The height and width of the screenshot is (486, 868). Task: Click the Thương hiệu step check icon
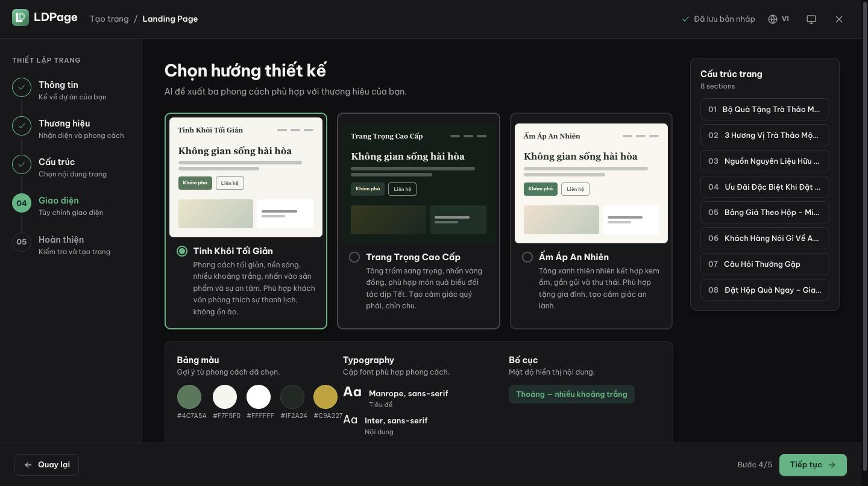point(22,126)
